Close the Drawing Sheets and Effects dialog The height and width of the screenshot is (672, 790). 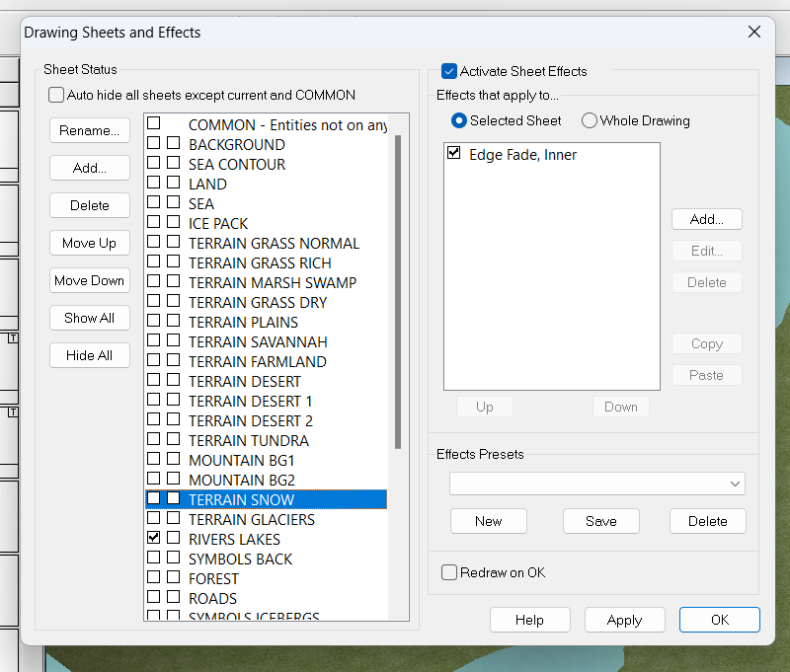[x=754, y=32]
